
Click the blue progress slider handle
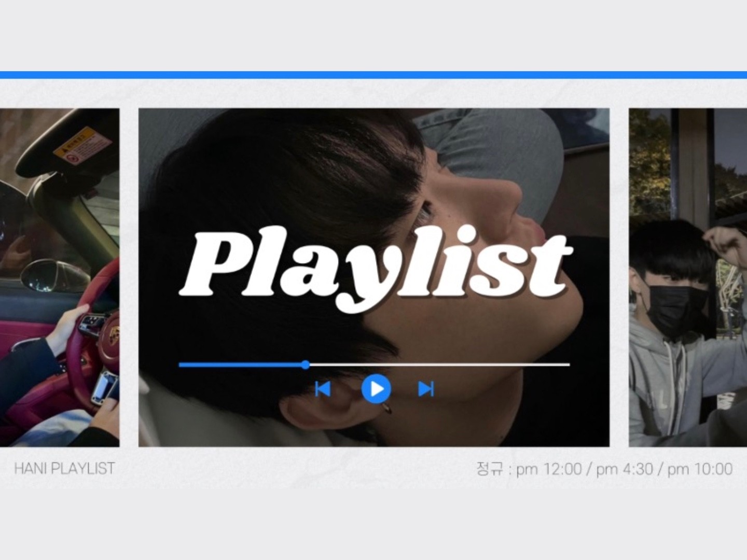(306, 365)
